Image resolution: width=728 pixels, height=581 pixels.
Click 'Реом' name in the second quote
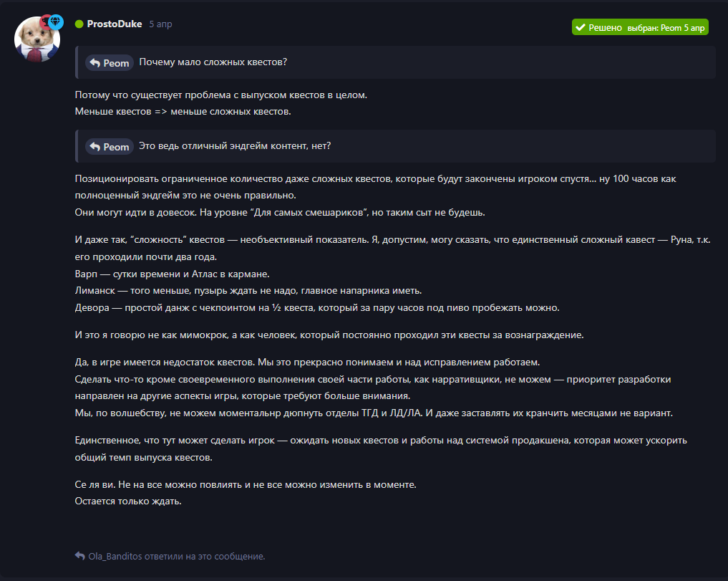point(116,147)
